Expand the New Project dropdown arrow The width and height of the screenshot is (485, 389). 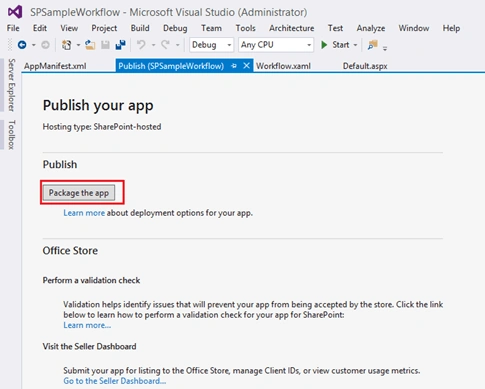(78, 45)
